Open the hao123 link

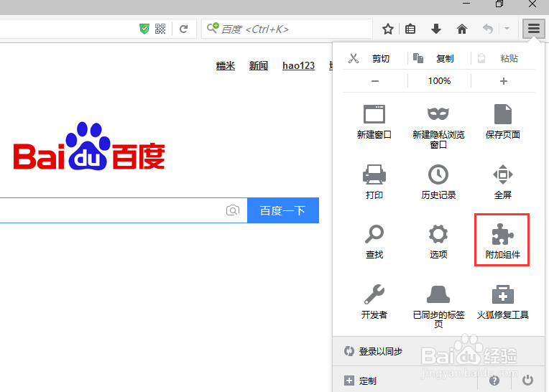[x=298, y=66]
